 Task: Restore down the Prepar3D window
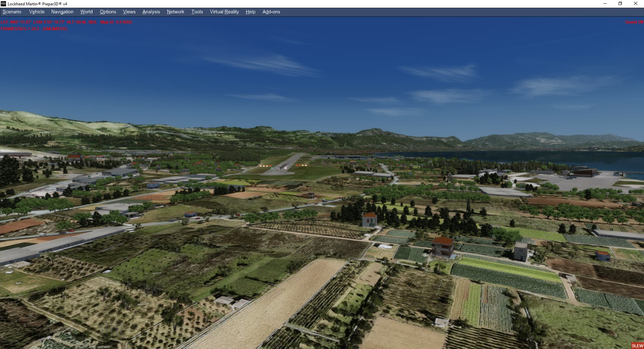(x=620, y=4)
